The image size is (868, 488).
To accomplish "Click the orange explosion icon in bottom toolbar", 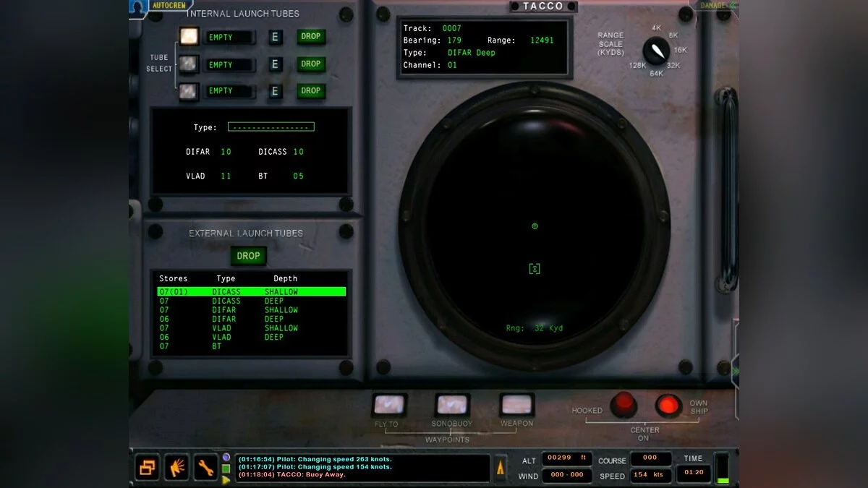I will (x=176, y=468).
